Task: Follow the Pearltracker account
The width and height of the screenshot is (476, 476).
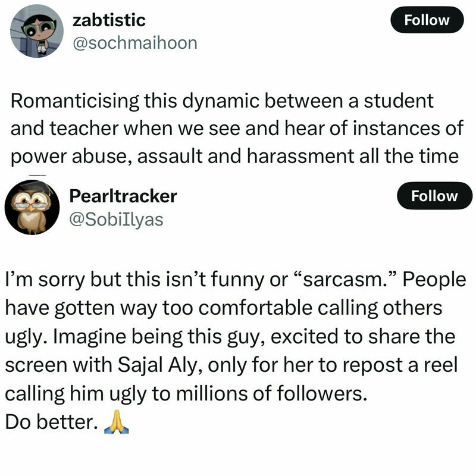Action: 435,196
